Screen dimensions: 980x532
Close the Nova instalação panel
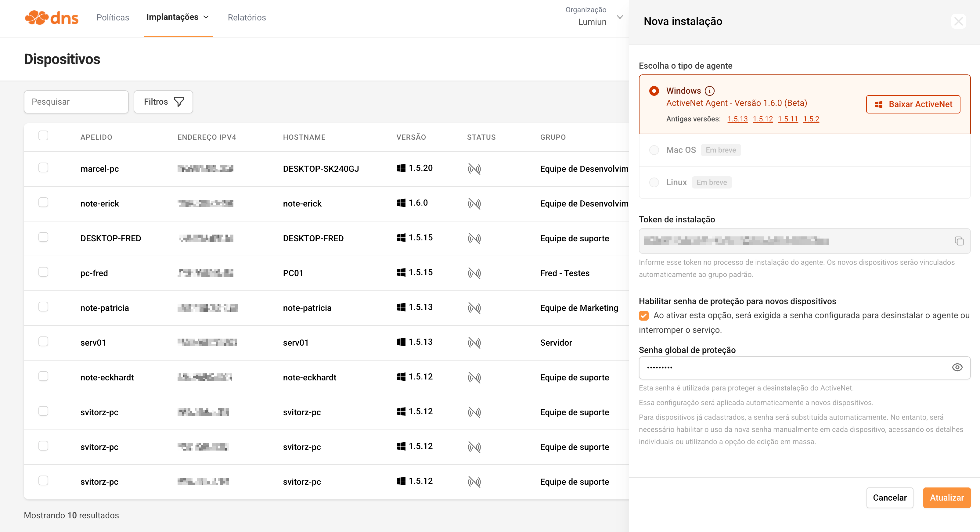(958, 21)
